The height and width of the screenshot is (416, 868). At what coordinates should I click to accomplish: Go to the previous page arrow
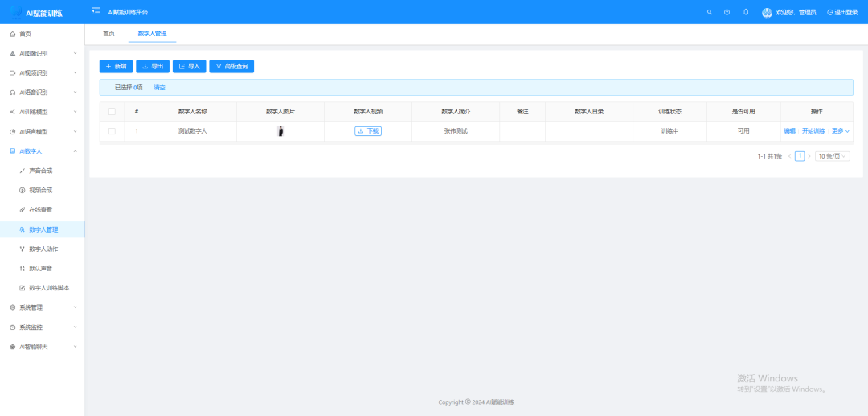tap(789, 156)
